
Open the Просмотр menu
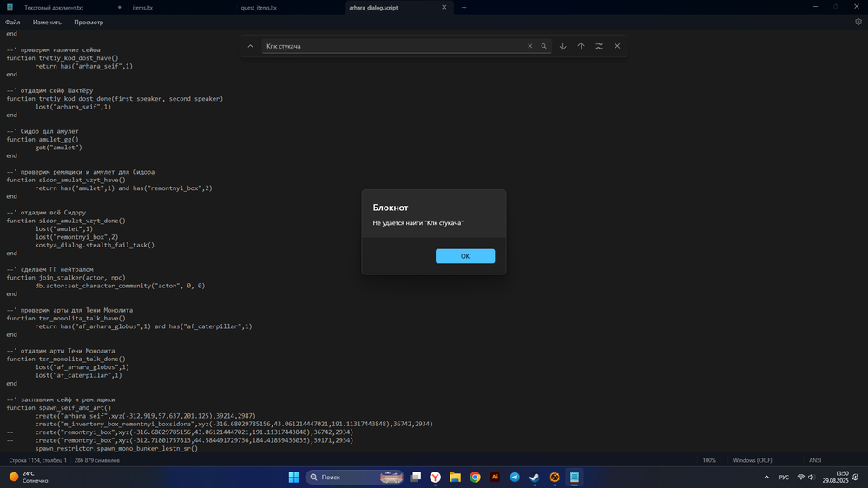coord(89,22)
